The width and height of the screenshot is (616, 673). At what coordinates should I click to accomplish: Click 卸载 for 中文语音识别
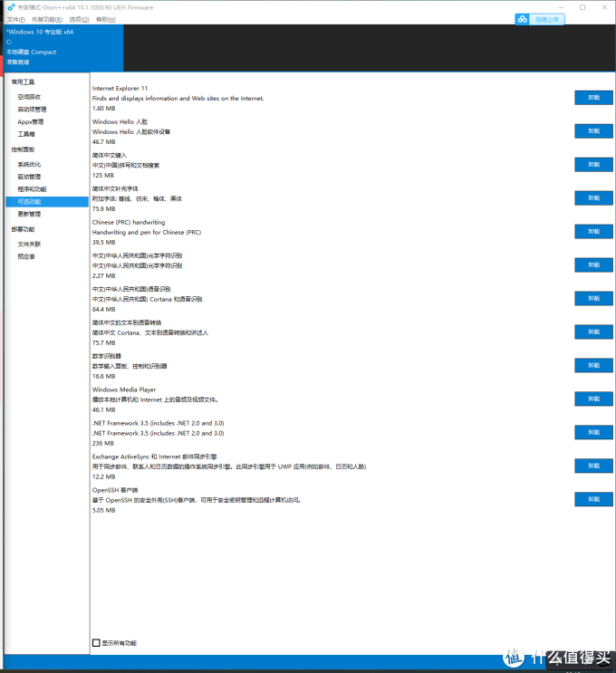(593, 298)
